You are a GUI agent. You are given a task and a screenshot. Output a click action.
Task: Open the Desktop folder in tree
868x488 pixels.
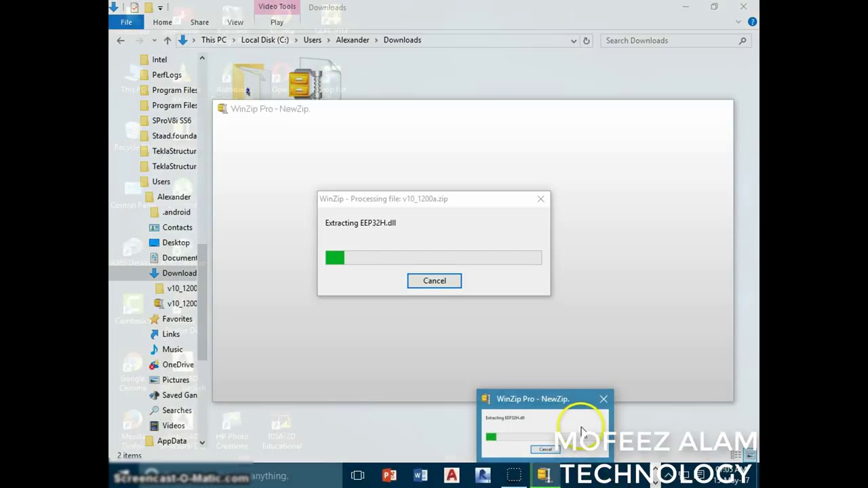(x=176, y=243)
